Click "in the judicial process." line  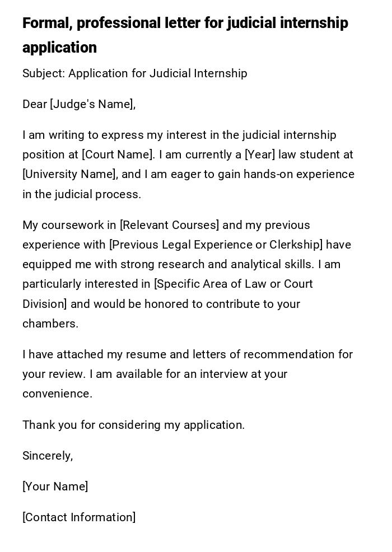(x=82, y=194)
